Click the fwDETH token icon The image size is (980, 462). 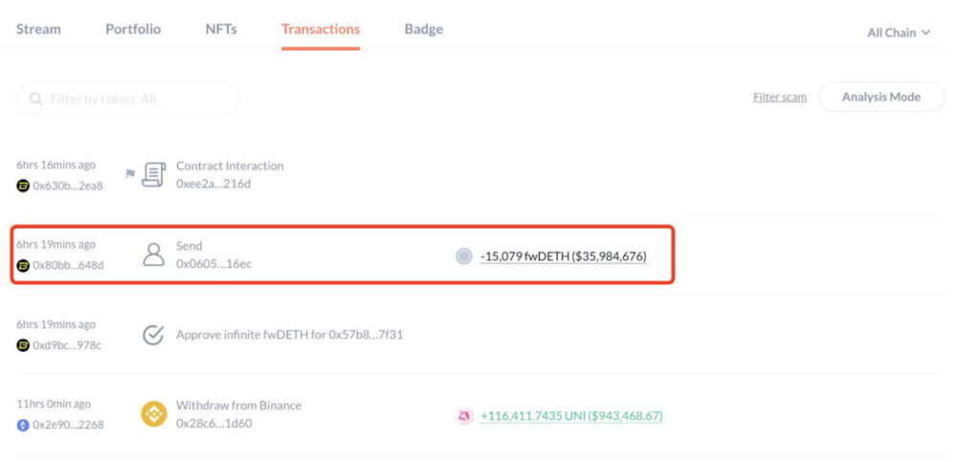pyautogui.click(x=464, y=255)
